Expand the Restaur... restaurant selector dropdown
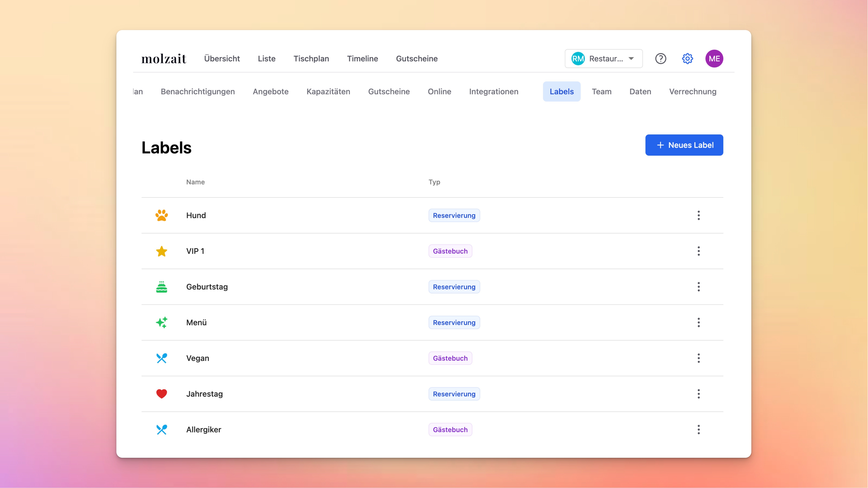Viewport: 868px width, 488px height. click(x=603, y=59)
